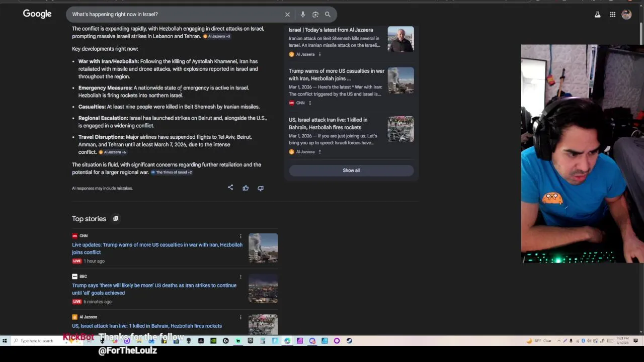
Task: Open more options for Al Jazeera top story
Action: point(240,317)
